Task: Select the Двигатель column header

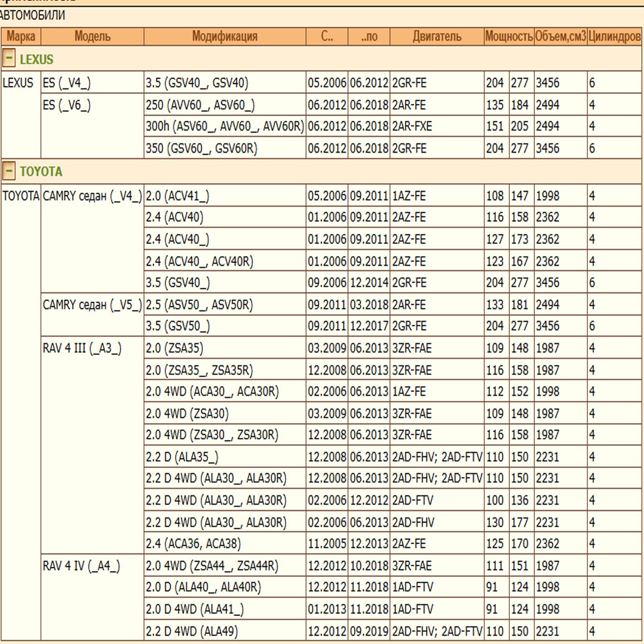Action: point(437,37)
